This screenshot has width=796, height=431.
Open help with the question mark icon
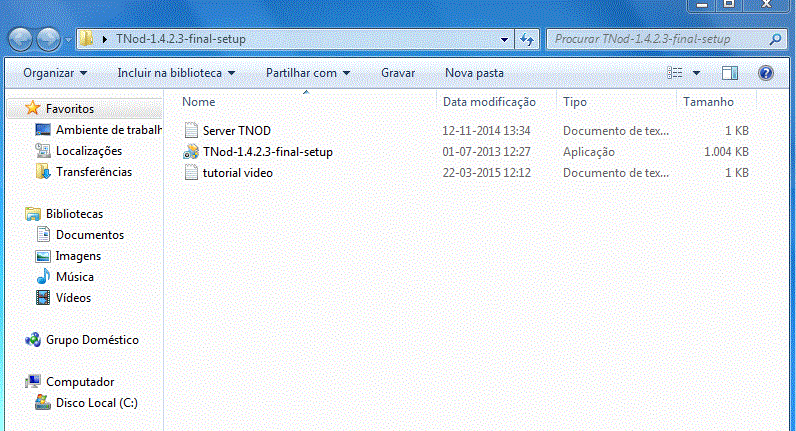pos(766,73)
